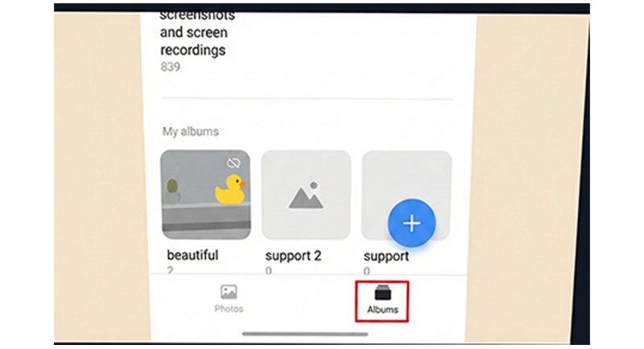Open the beautiful album duck thumbnail
This screenshot has height=349, width=644.
(x=205, y=194)
